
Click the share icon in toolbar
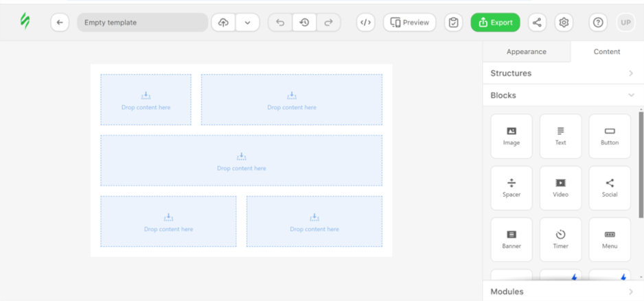pos(537,23)
